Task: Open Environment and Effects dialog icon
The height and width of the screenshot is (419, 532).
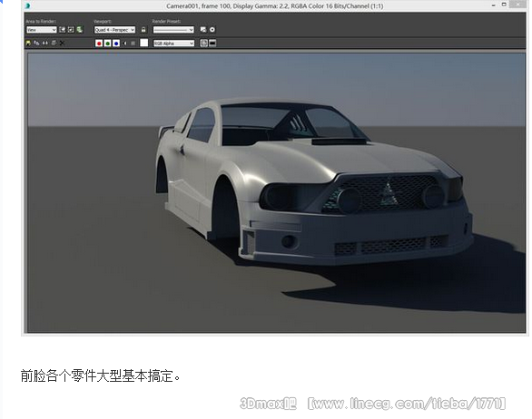Action: coord(212,30)
